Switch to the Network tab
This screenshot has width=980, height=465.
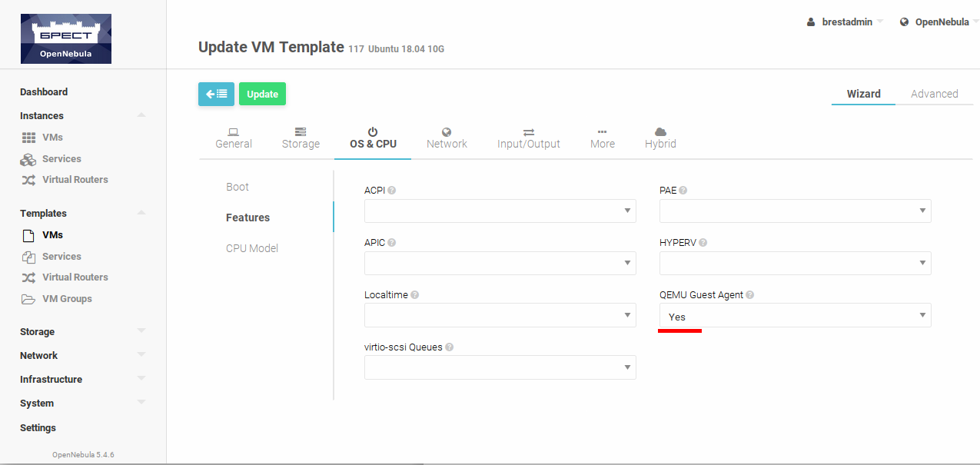click(447, 138)
